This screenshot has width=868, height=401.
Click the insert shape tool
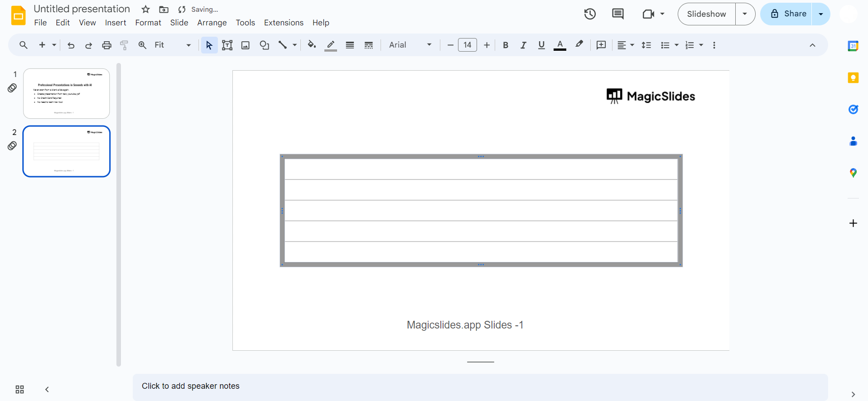tap(264, 45)
